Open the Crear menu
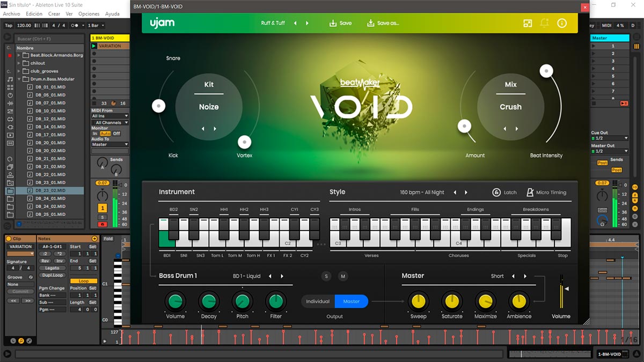Screen dimensions: 644x362 coord(54,14)
